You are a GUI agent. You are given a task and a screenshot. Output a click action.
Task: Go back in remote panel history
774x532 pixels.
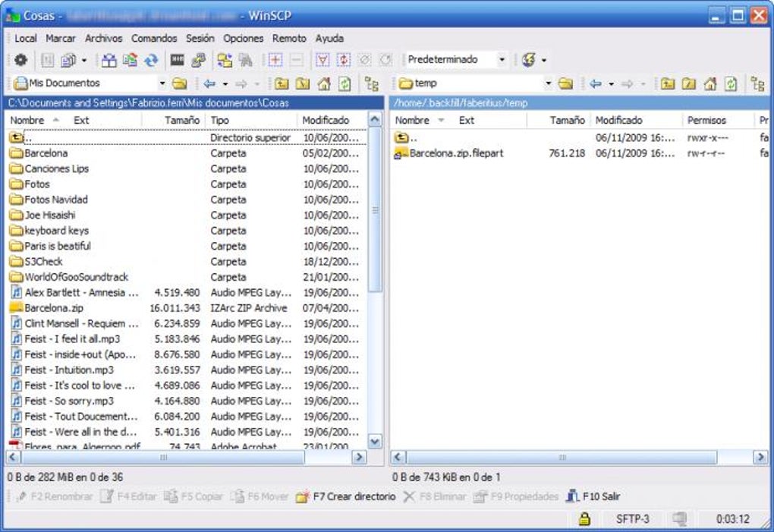596,83
